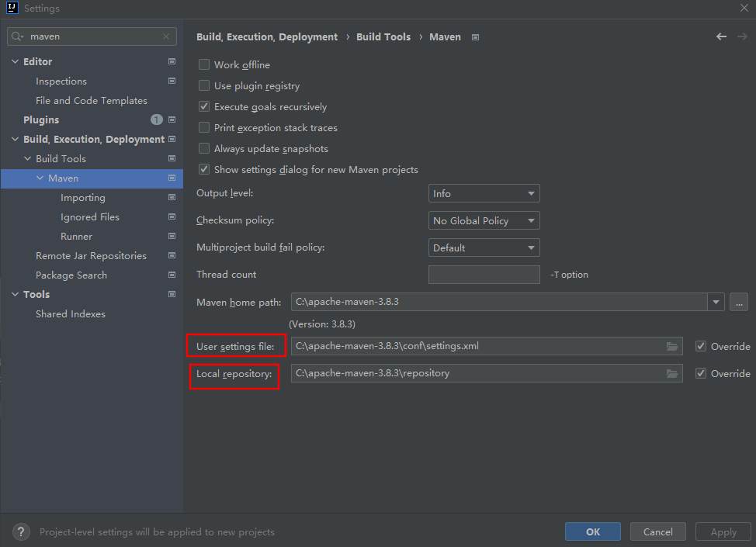This screenshot has width=756, height=547.
Task: Click the search magnifier icon
Action: (17, 36)
